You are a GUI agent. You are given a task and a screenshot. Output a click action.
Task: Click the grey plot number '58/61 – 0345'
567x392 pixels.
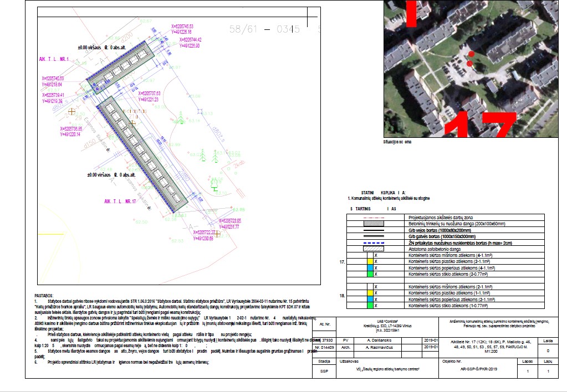pyautogui.click(x=265, y=29)
